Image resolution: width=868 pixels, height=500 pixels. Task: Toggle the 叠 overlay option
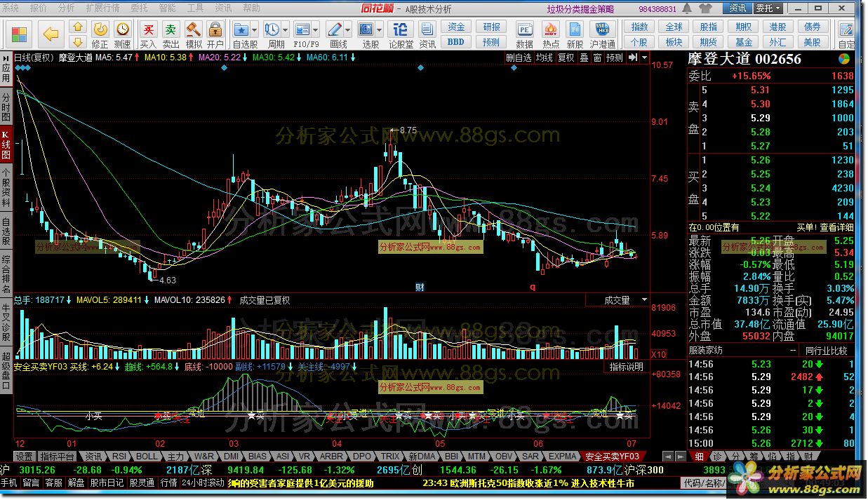pos(584,58)
